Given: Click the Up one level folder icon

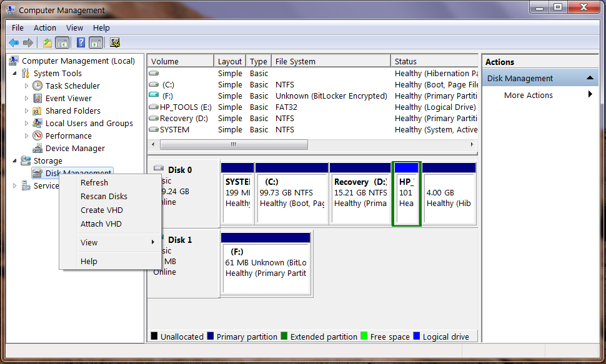Looking at the screenshot, I should point(47,42).
